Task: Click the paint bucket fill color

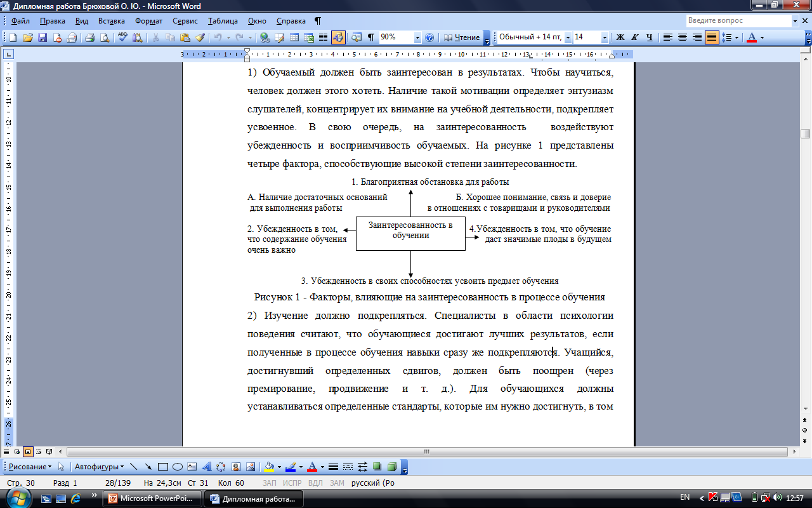Action: (269, 467)
